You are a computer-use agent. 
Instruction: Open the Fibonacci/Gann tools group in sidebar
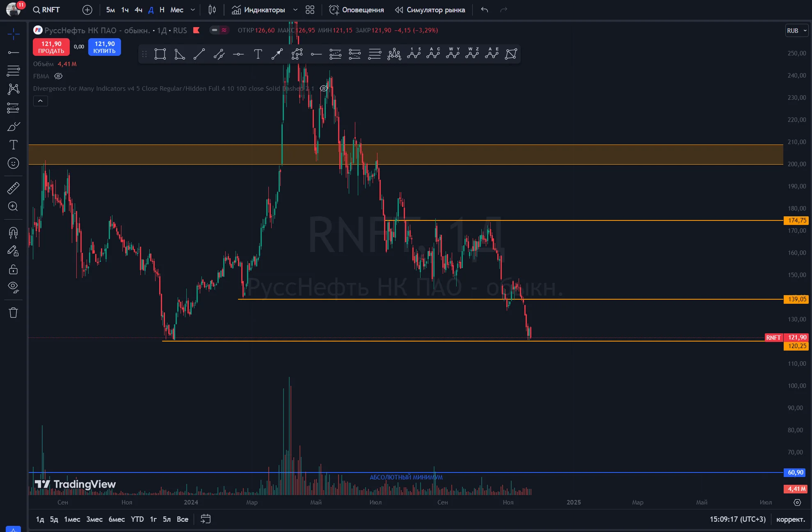[x=13, y=71]
